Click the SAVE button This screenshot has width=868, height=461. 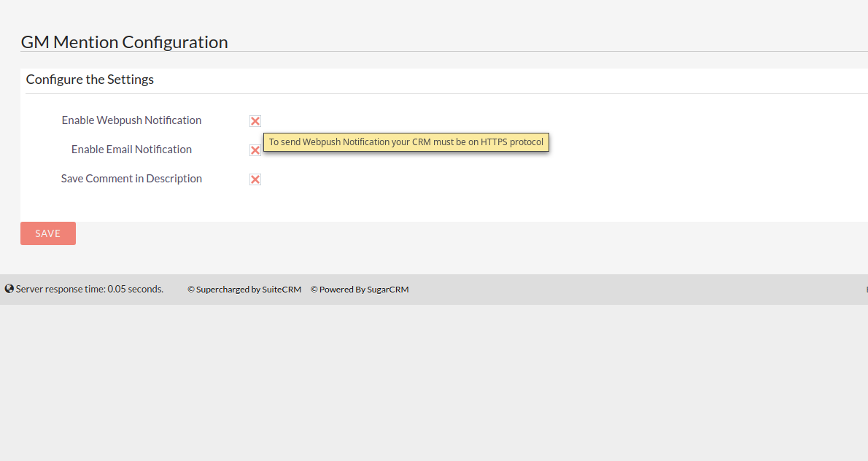[x=48, y=233]
